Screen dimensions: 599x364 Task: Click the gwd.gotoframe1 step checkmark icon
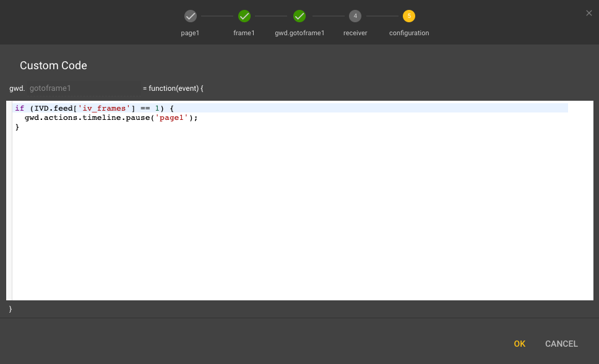(x=299, y=16)
